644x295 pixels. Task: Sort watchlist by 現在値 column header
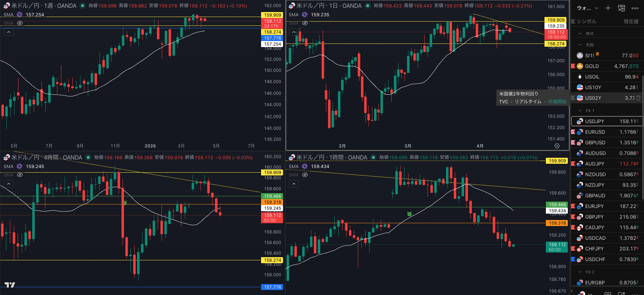coord(631,22)
